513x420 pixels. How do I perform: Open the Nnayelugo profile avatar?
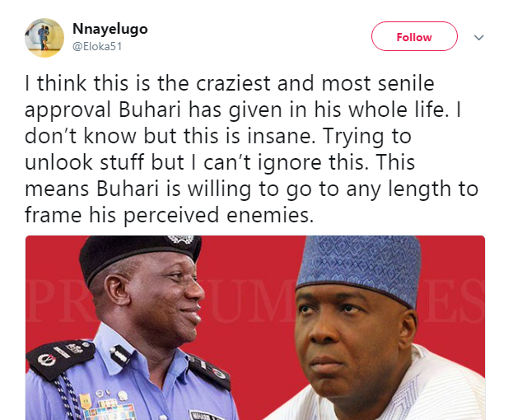(44, 37)
